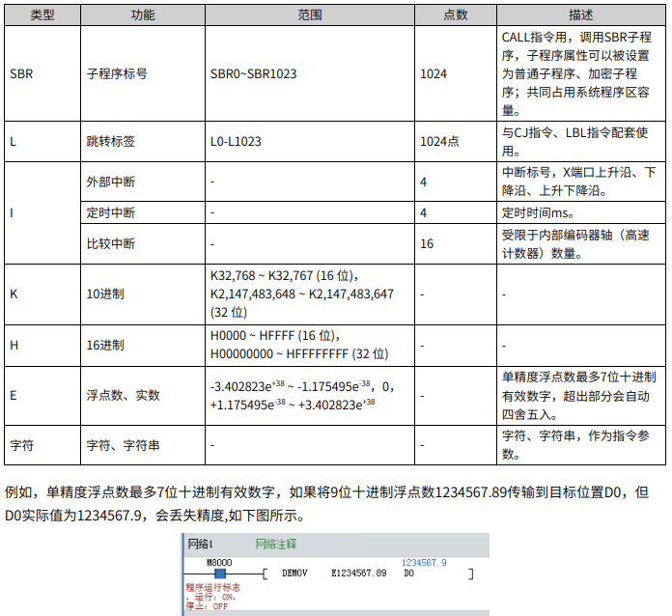
Task: Select the 定时中断 cell
Action: click(143, 212)
